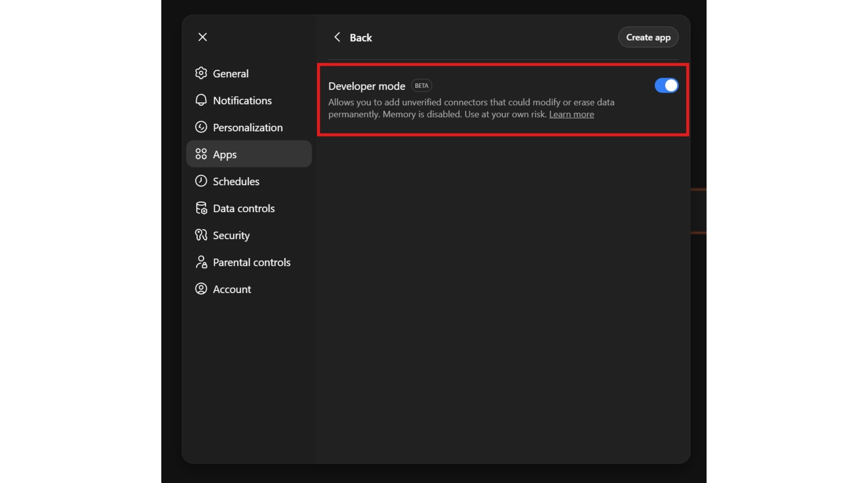Click the Data controls database icon
Image resolution: width=868 pixels, height=483 pixels.
pos(201,208)
